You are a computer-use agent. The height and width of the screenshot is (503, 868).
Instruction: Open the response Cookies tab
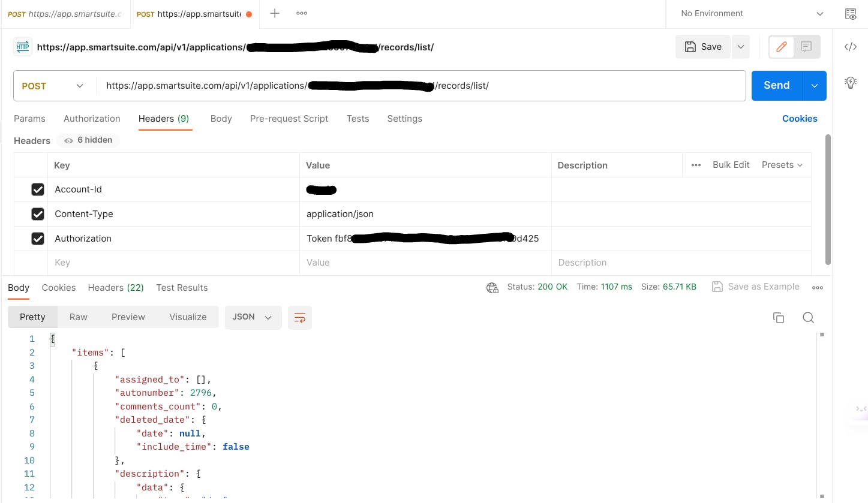(59, 288)
